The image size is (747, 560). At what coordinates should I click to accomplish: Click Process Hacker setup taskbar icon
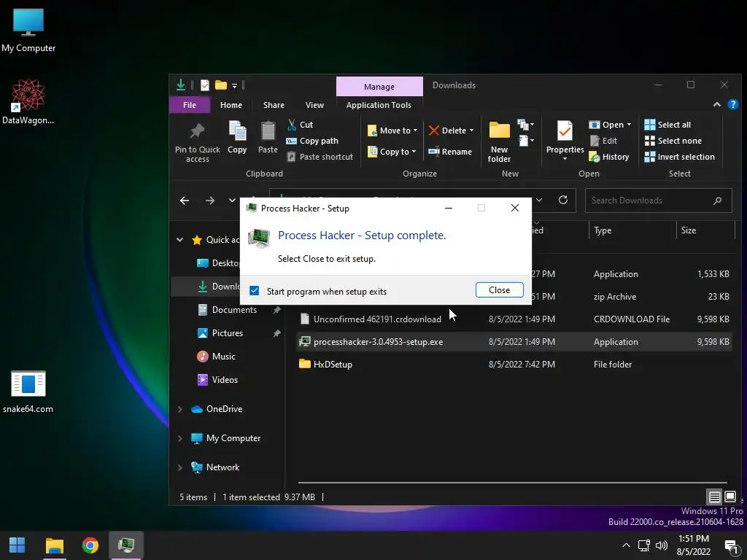coord(125,545)
